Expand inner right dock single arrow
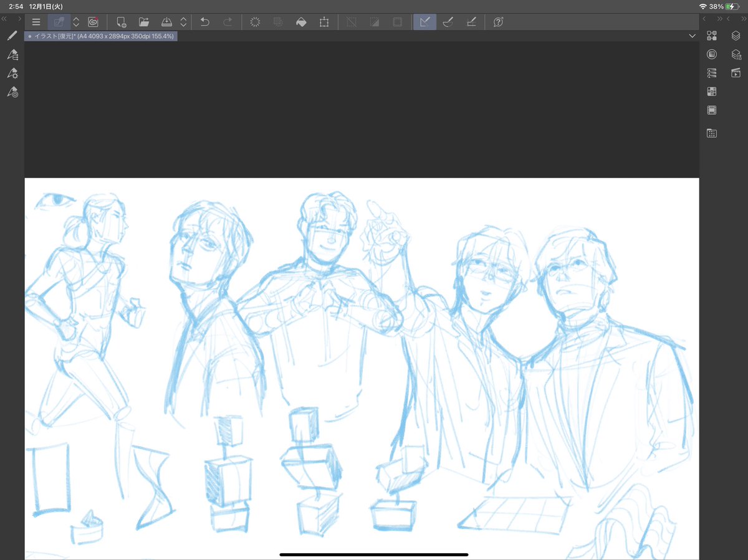 tap(704, 19)
